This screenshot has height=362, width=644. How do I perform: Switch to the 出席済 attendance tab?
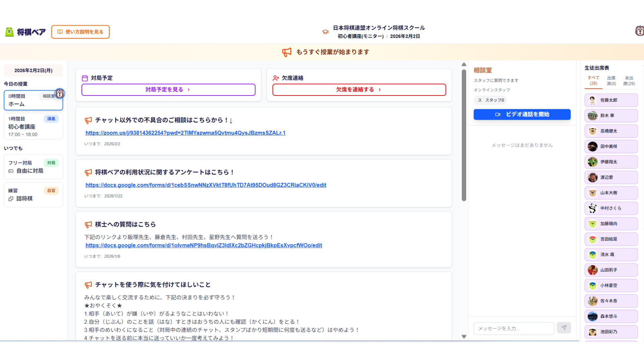[x=611, y=80]
